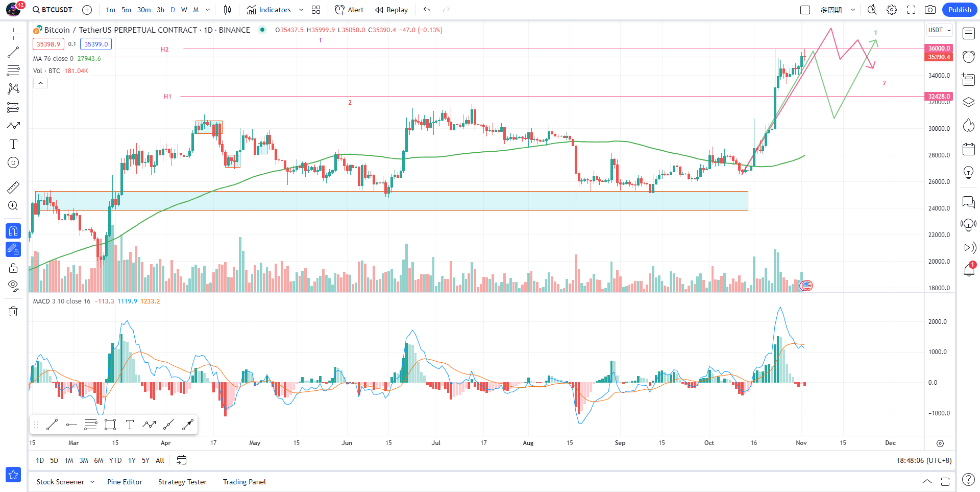Viewport: 980px width, 492px height.
Task: Maximize the bottom panel
Action: tap(945, 481)
